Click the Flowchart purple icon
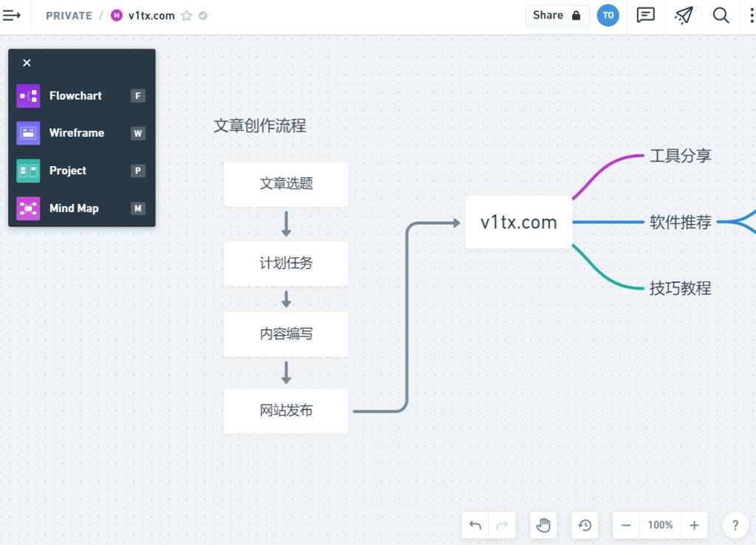The height and width of the screenshot is (545, 756). 28,95
